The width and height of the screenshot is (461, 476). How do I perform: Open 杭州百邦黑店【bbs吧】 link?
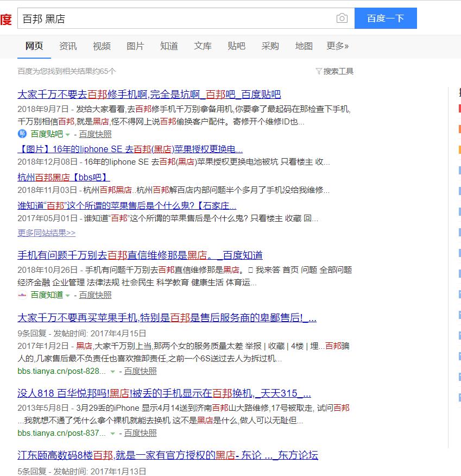64,177
